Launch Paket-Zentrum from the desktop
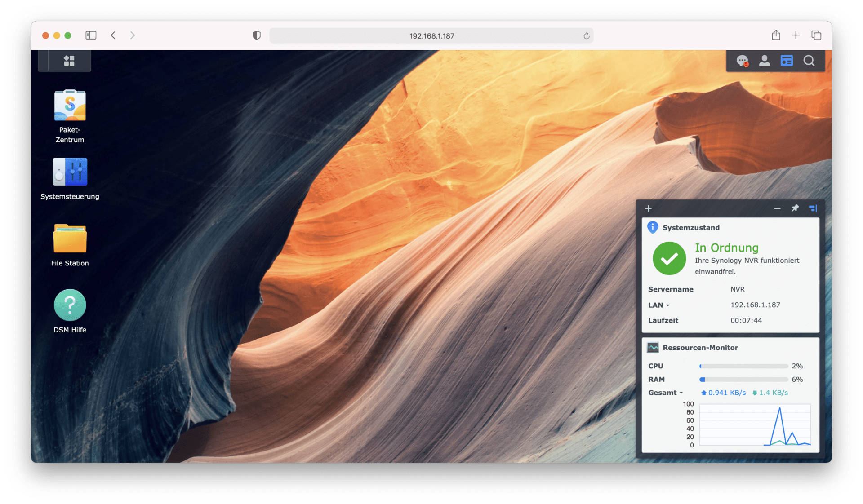863x504 pixels. (70, 105)
